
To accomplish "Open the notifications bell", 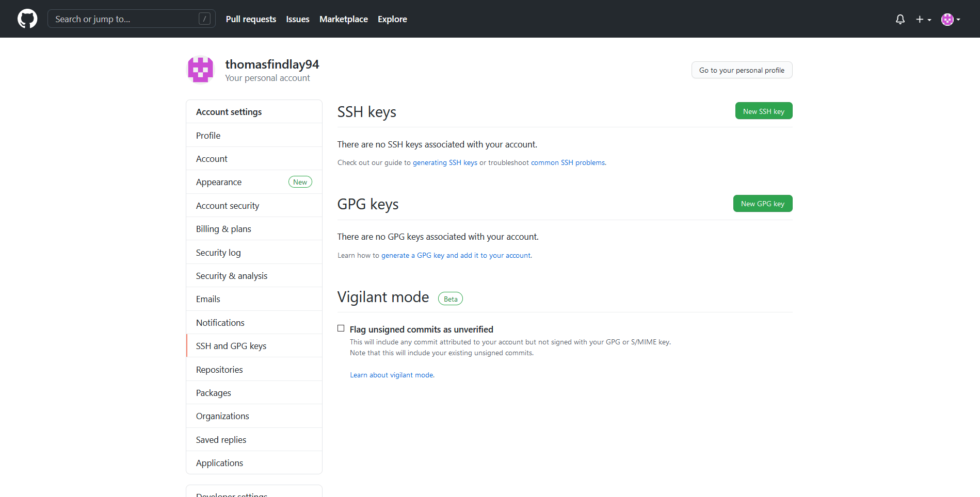I will tap(900, 19).
